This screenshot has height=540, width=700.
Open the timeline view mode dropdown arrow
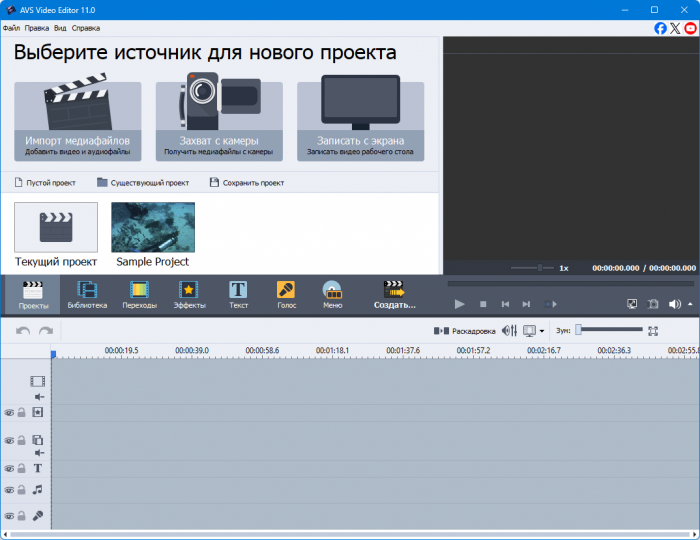point(542,331)
